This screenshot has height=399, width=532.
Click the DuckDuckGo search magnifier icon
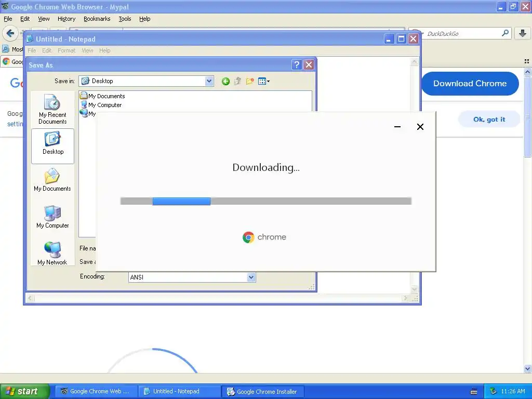[x=505, y=33]
